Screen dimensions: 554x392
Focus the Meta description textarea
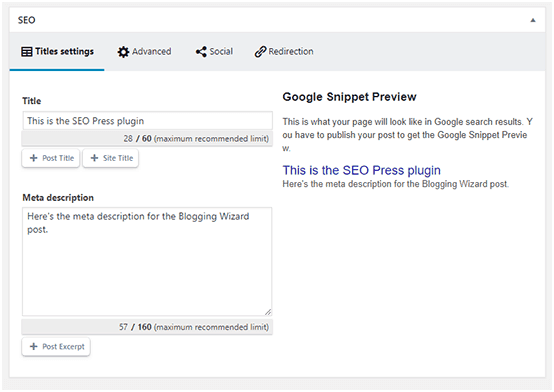[147, 262]
